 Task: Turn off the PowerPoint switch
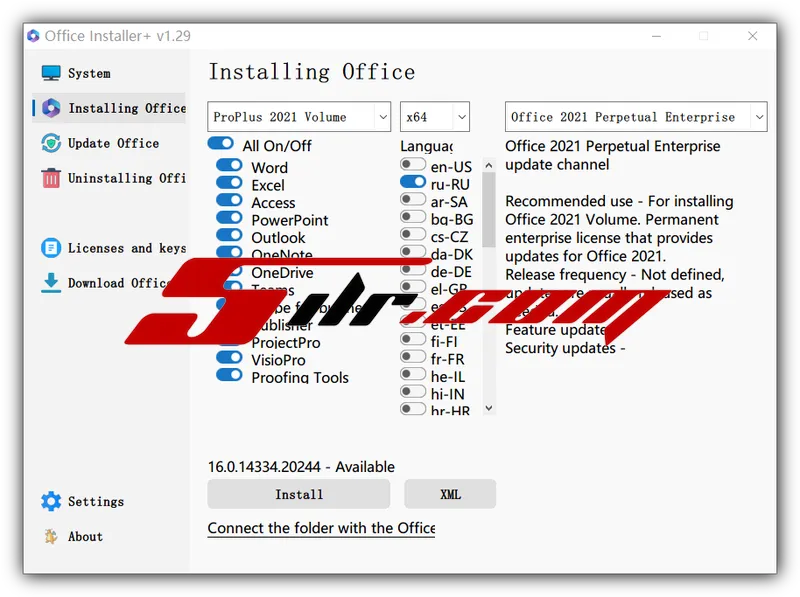229,217
